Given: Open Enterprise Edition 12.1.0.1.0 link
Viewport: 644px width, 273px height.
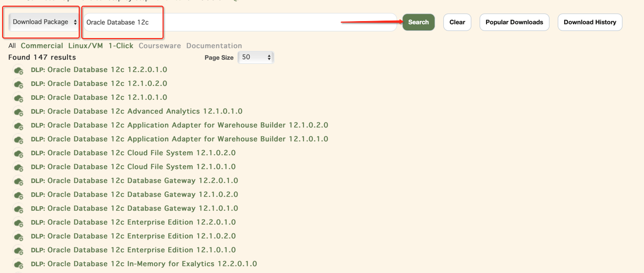Looking at the screenshot, I should (x=133, y=250).
